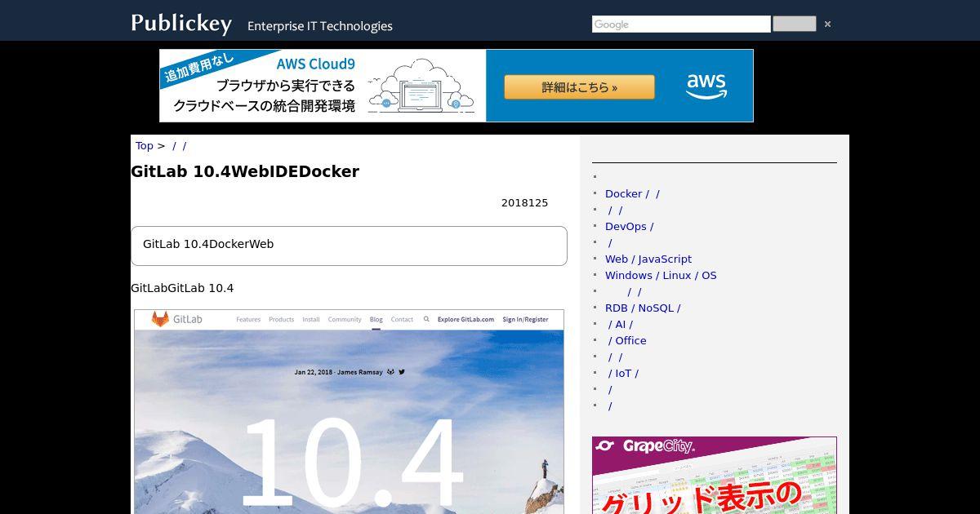Open the AWS Cloud9 advertisement banner
This screenshot has height=514, width=980.
(457, 86)
